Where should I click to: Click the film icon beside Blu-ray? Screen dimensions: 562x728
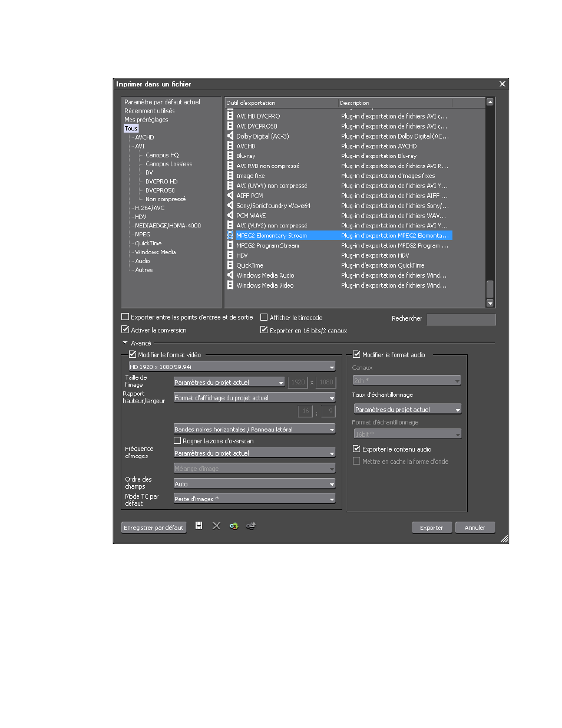tap(230, 156)
